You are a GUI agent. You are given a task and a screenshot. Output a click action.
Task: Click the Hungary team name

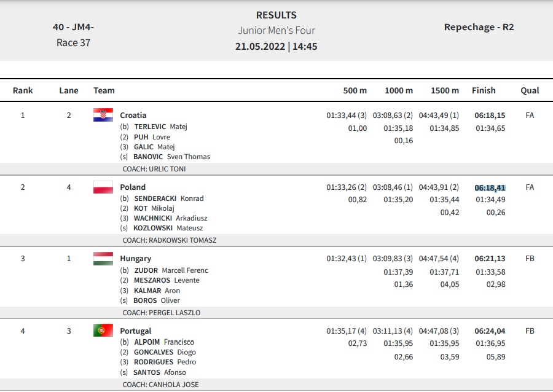tap(135, 259)
